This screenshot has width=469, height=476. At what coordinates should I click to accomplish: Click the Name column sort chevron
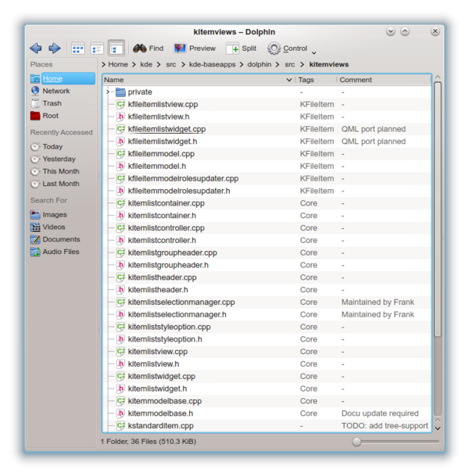(289, 80)
